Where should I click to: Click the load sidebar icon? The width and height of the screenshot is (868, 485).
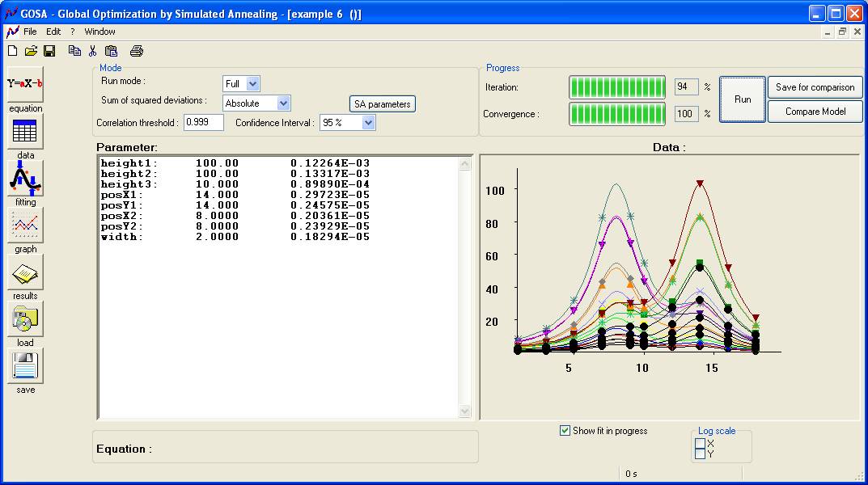[x=25, y=319]
